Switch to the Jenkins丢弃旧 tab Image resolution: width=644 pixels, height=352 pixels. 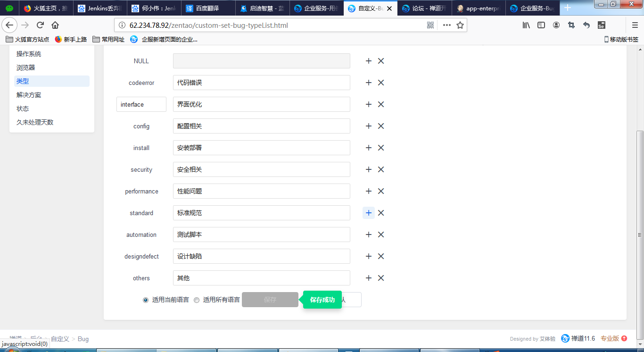(100, 8)
